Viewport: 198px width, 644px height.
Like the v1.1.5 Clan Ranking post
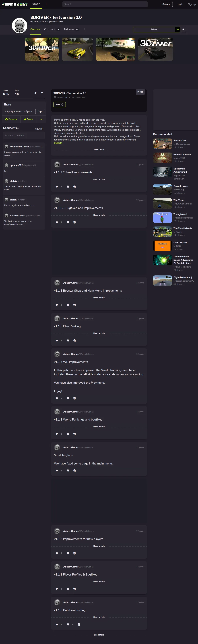[x=57, y=341]
